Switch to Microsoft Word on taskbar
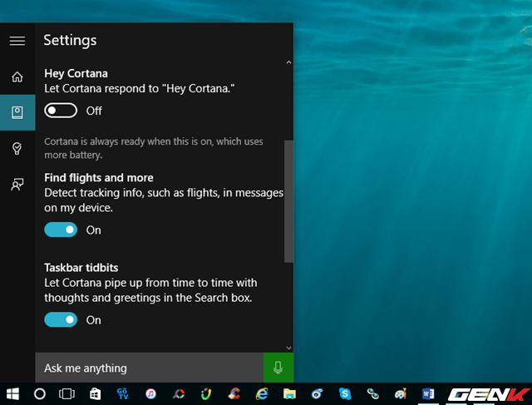 click(x=428, y=394)
